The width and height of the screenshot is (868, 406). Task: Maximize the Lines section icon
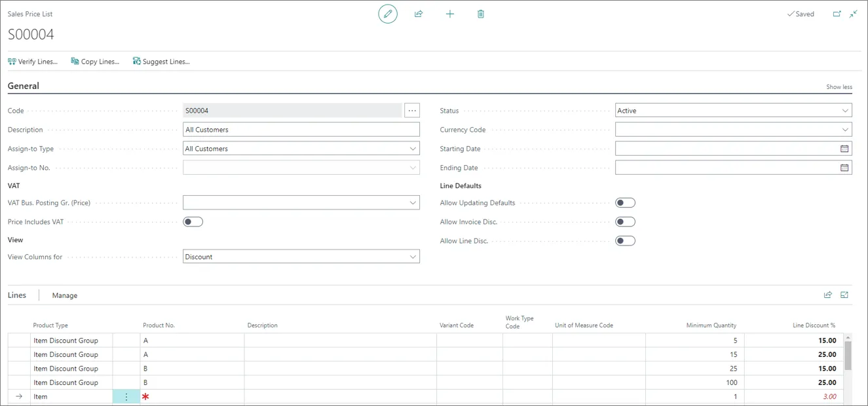pos(844,295)
